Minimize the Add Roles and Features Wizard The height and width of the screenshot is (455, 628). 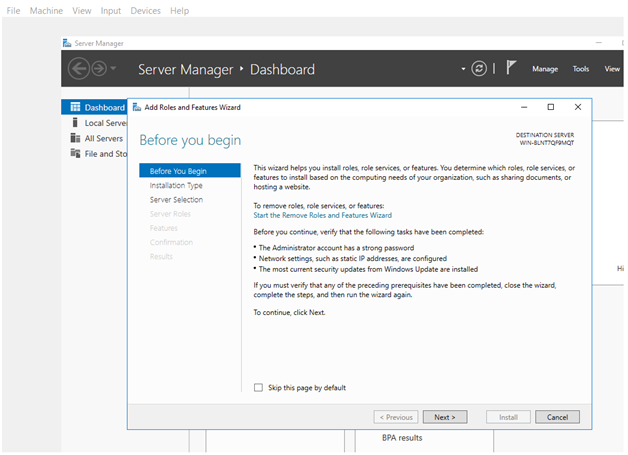tap(524, 107)
